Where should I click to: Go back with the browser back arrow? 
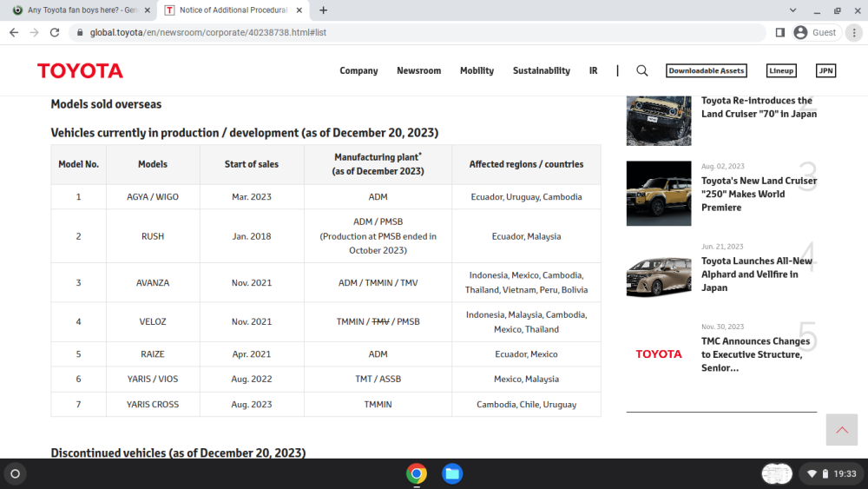(x=14, y=33)
